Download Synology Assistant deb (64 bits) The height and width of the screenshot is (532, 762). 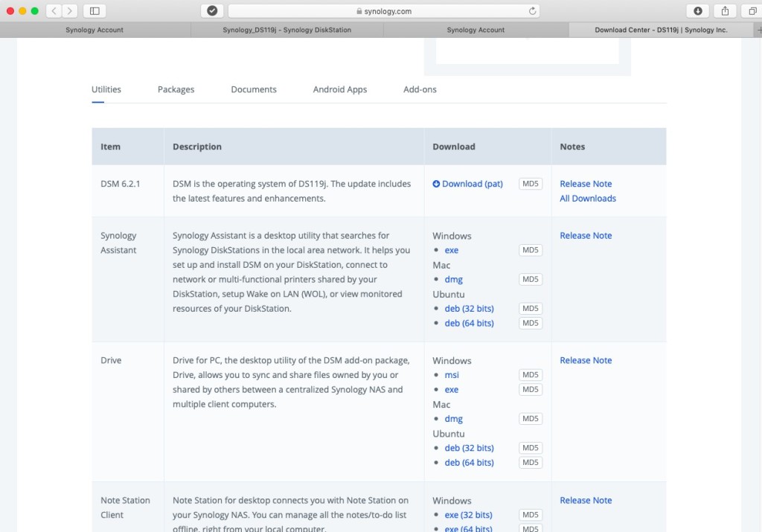(x=469, y=323)
